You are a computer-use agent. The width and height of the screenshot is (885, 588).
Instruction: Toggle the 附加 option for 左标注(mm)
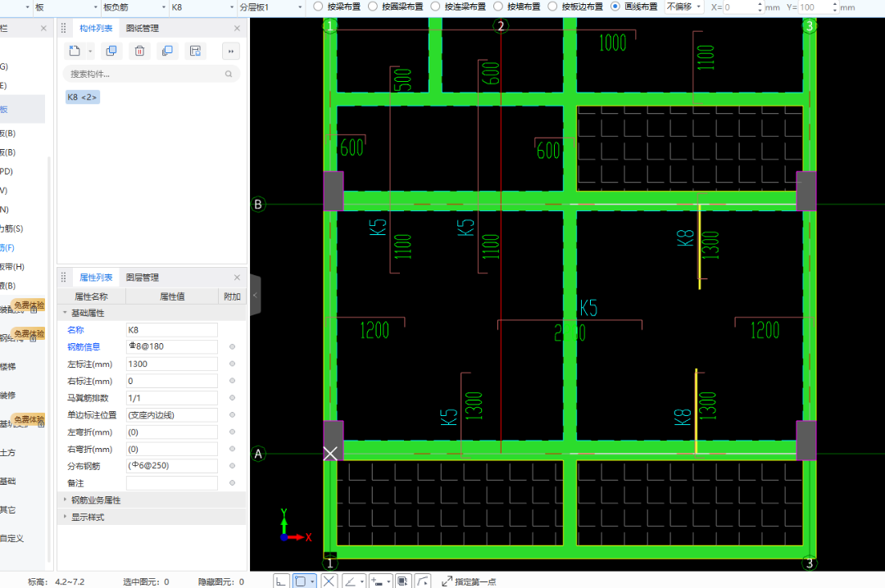coord(232,364)
